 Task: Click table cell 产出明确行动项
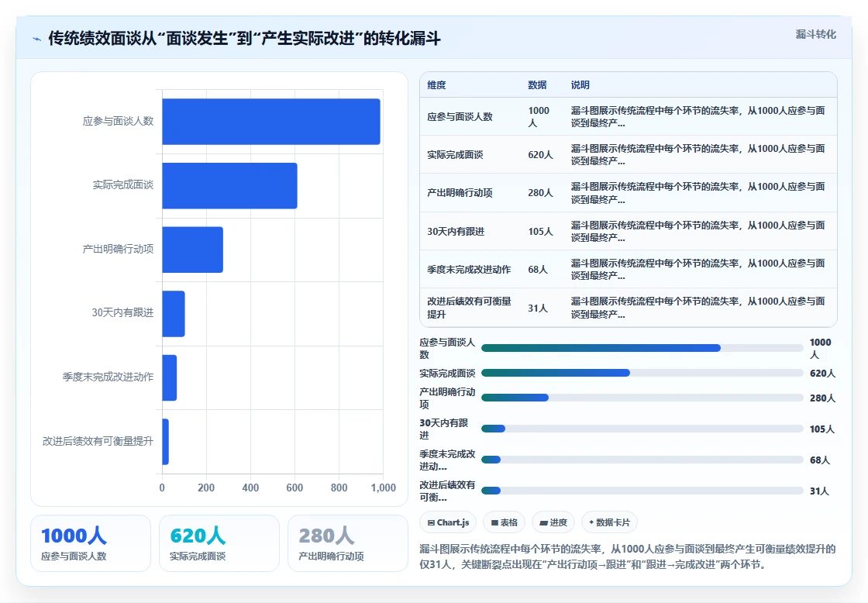coord(460,193)
